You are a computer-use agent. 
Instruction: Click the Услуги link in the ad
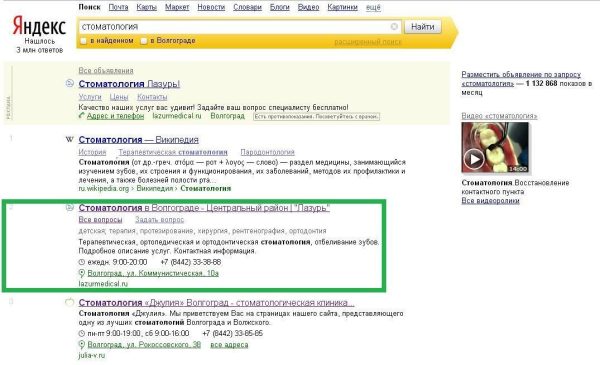click(x=90, y=97)
